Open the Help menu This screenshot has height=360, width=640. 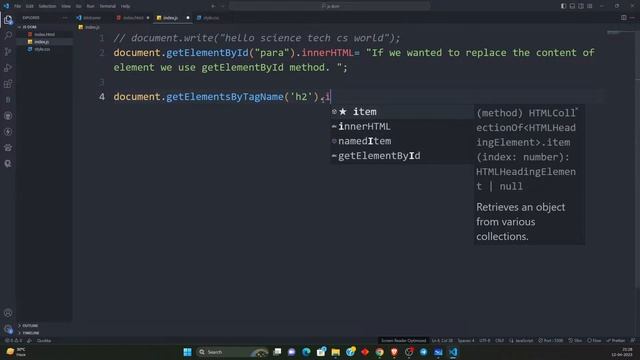click(x=125, y=6)
